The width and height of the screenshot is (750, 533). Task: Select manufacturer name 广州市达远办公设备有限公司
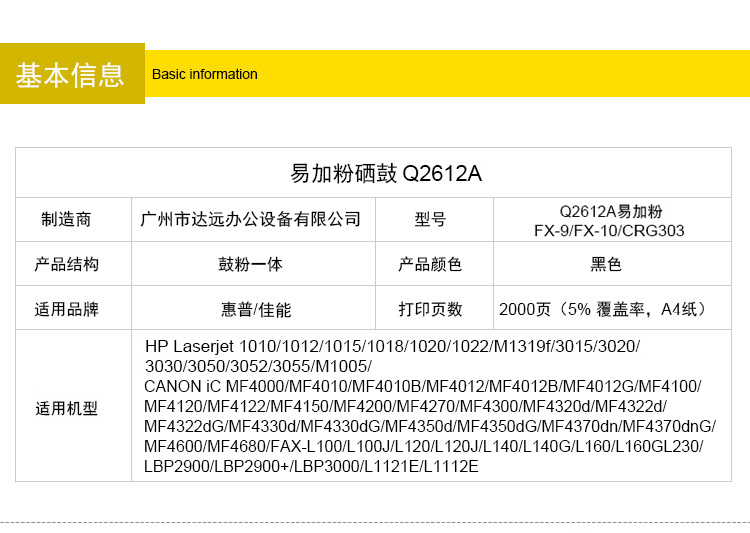point(251,219)
